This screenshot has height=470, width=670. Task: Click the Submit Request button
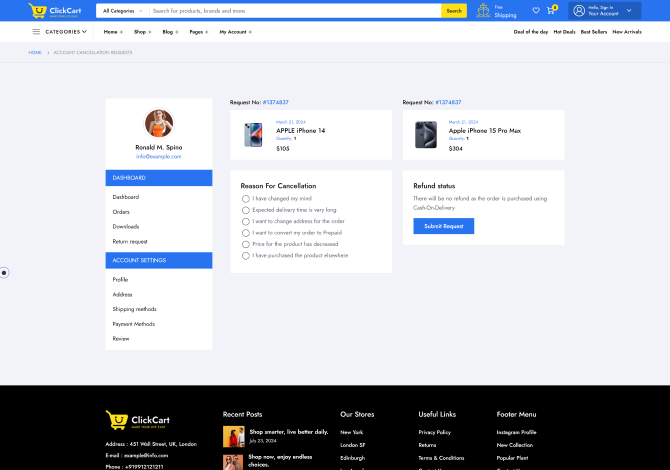(x=443, y=226)
